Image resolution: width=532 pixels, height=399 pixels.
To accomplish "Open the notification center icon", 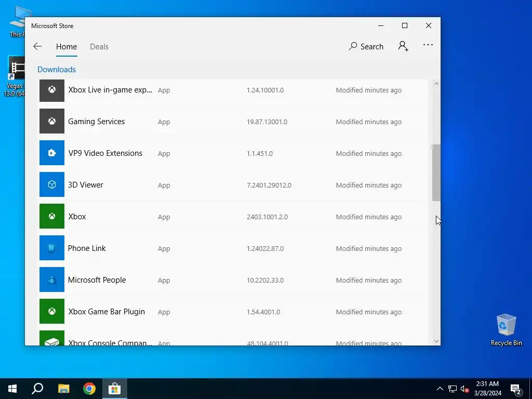I will click(516, 389).
